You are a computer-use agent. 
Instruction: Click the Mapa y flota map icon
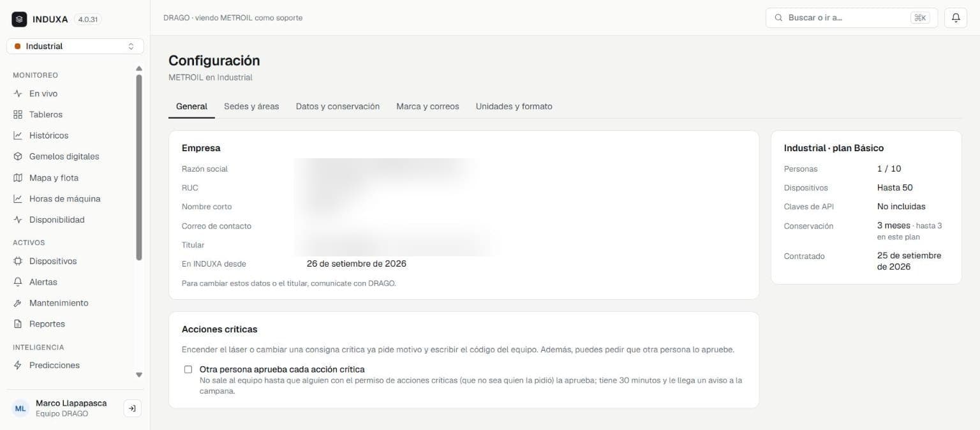coord(18,178)
